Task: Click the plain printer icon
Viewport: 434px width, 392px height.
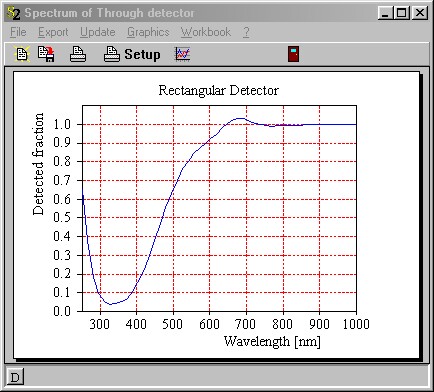Action: [78, 54]
